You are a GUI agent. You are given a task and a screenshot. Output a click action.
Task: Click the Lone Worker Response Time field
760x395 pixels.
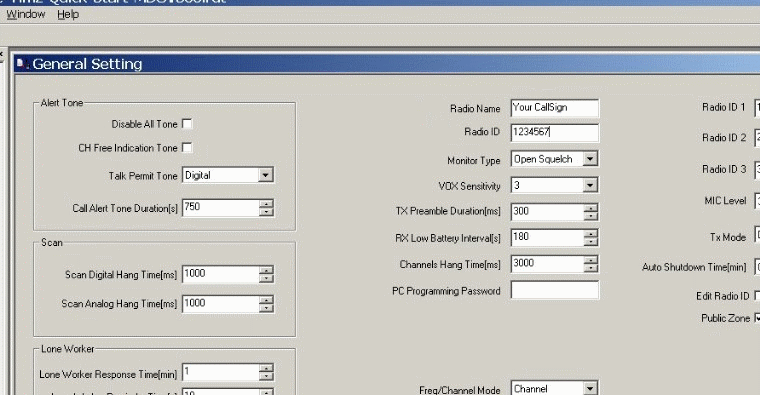[x=221, y=372]
